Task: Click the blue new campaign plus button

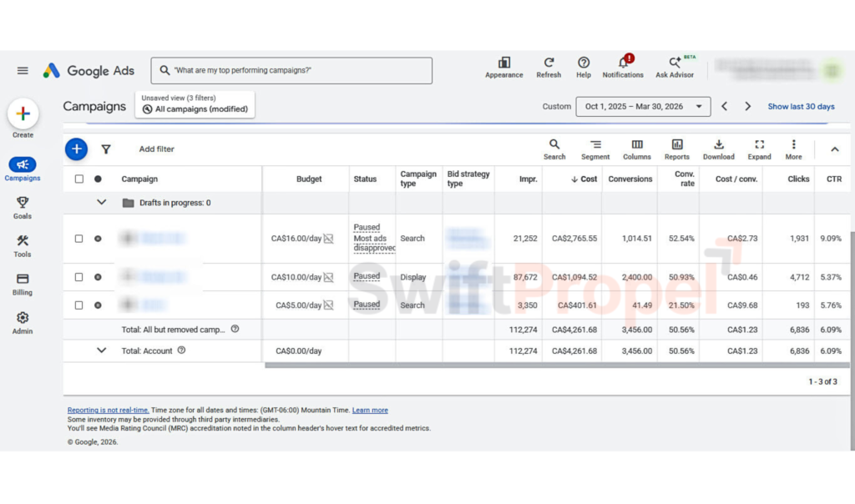Action: pyautogui.click(x=76, y=149)
